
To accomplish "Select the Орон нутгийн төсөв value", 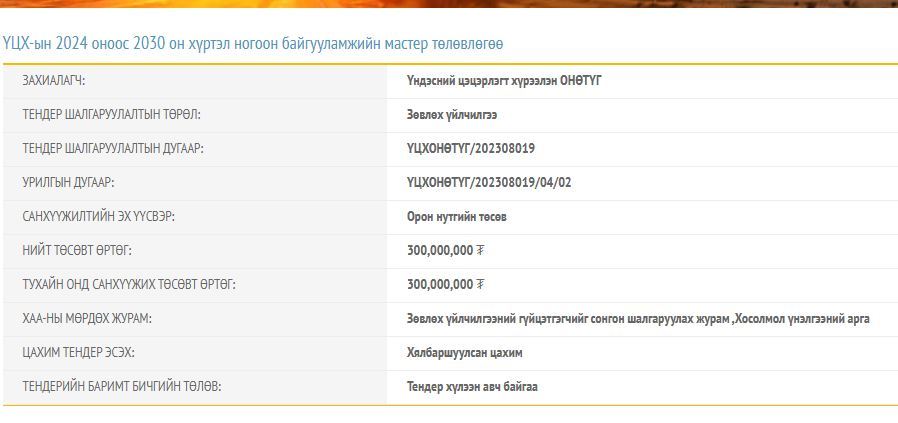I will (456, 217).
